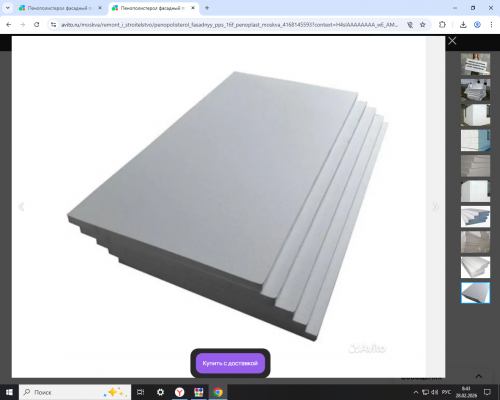This screenshot has width=500, height=400.
Task: Reload the Avito page
Action: [37, 25]
